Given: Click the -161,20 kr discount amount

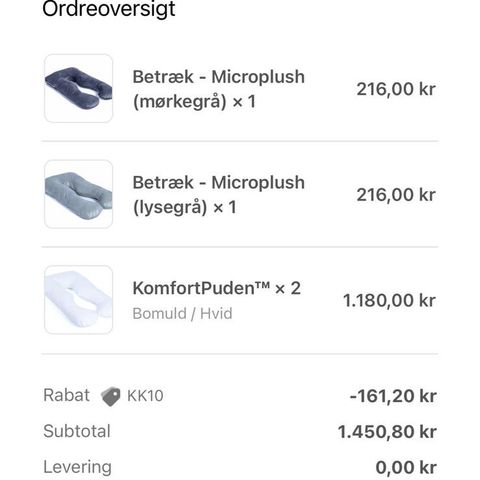Looking at the screenshot, I should pos(393,396).
